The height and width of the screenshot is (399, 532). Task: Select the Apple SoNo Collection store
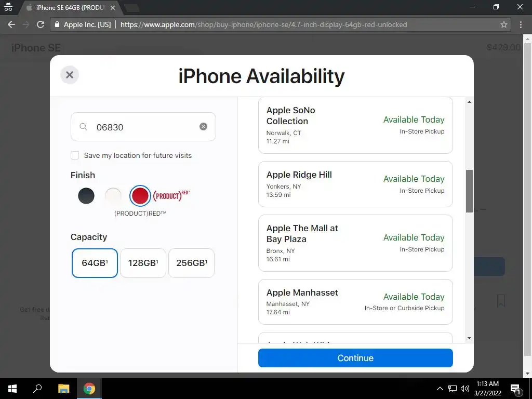click(x=355, y=125)
